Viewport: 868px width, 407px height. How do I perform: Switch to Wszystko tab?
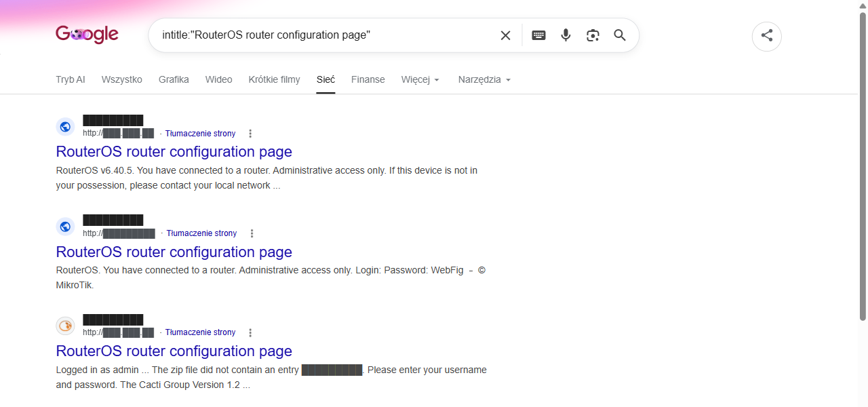click(x=122, y=79)
